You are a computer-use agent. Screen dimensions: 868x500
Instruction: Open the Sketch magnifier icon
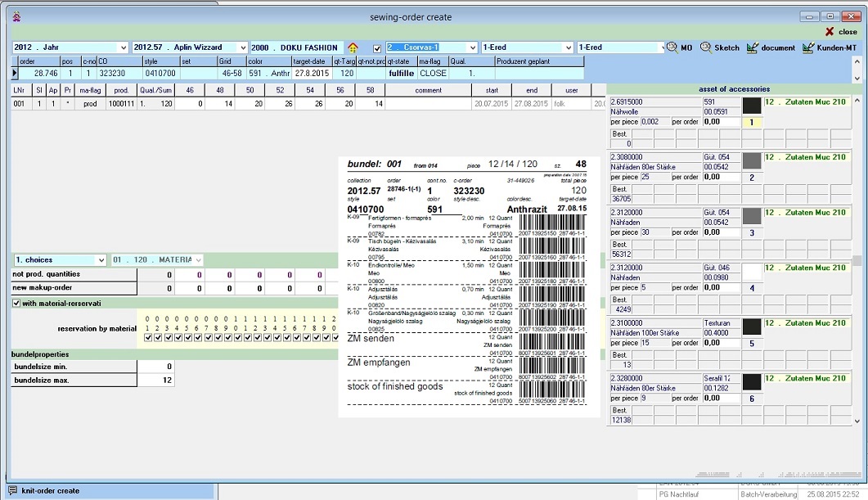click(705, 47)
